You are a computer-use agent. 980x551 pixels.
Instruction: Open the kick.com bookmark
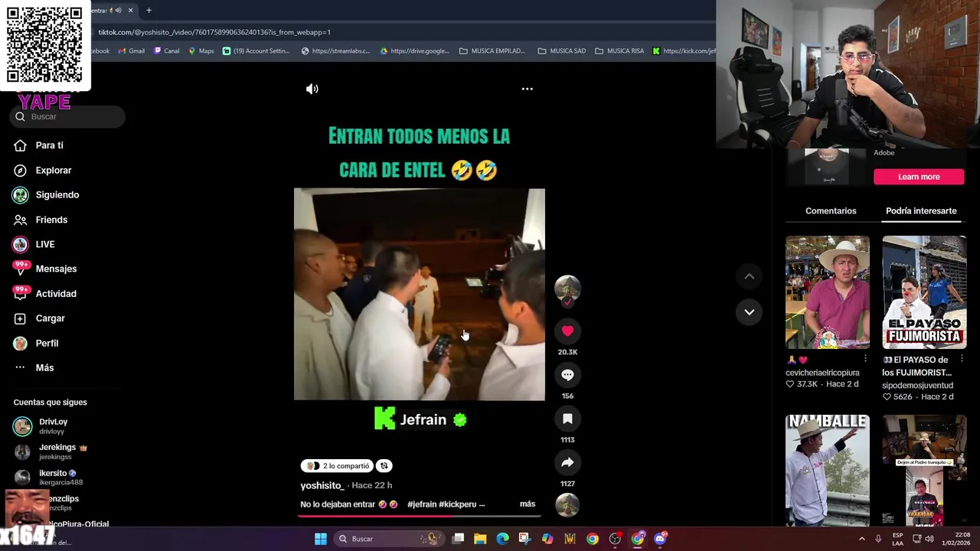684,51
